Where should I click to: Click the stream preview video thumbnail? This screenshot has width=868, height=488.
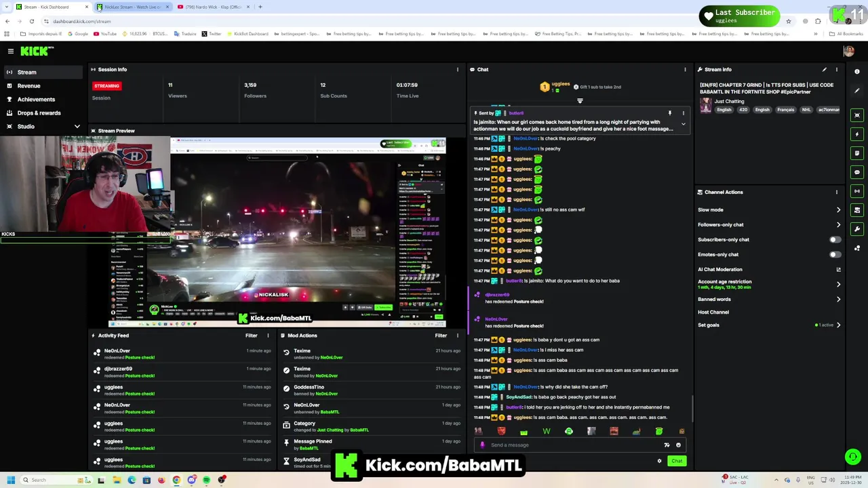278,232
